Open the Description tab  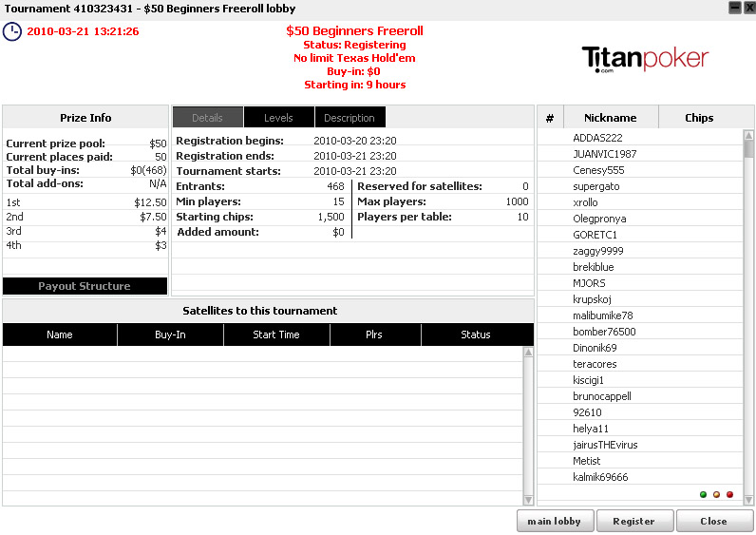coord(350,118)
